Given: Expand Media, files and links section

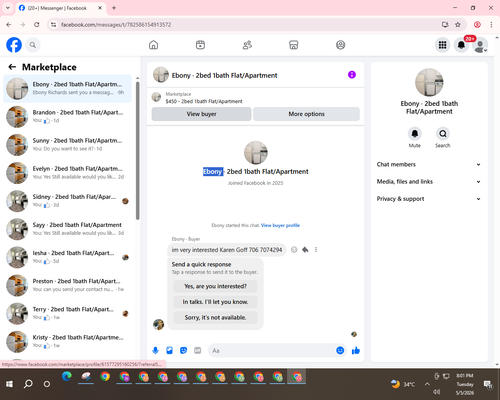Looking at the screenshot, I should coord(429,182).
